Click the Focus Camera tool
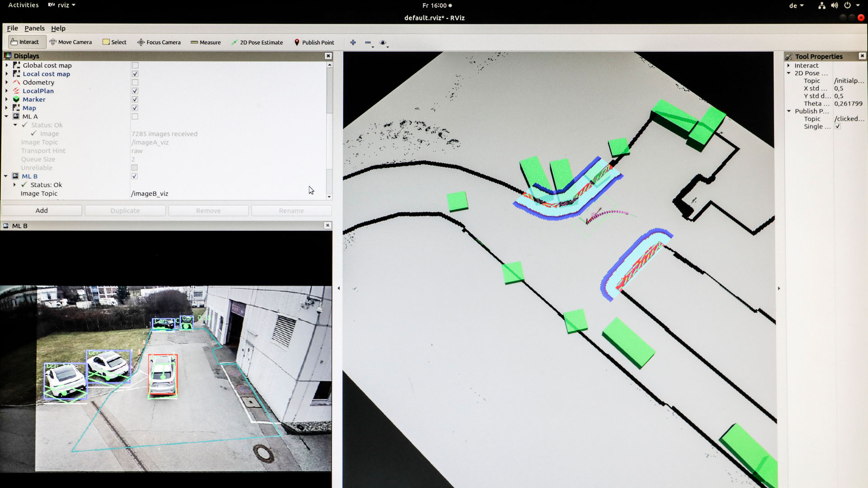Image resolution: width=868 pixels, height=488 pixels. [159, 42]
